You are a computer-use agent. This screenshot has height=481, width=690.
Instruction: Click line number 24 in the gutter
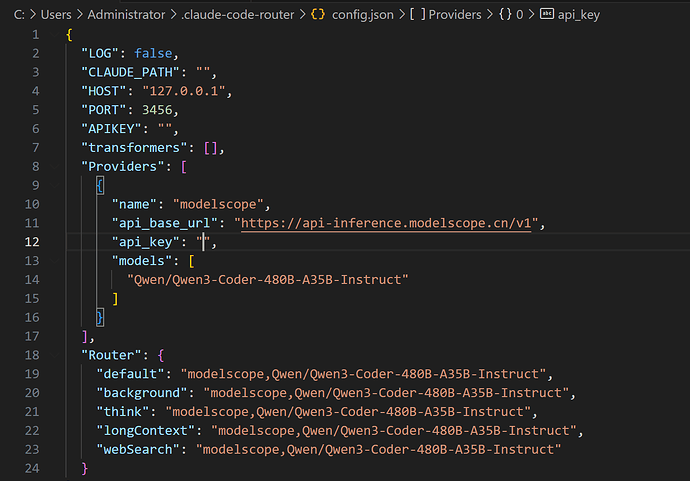(32, 468)
